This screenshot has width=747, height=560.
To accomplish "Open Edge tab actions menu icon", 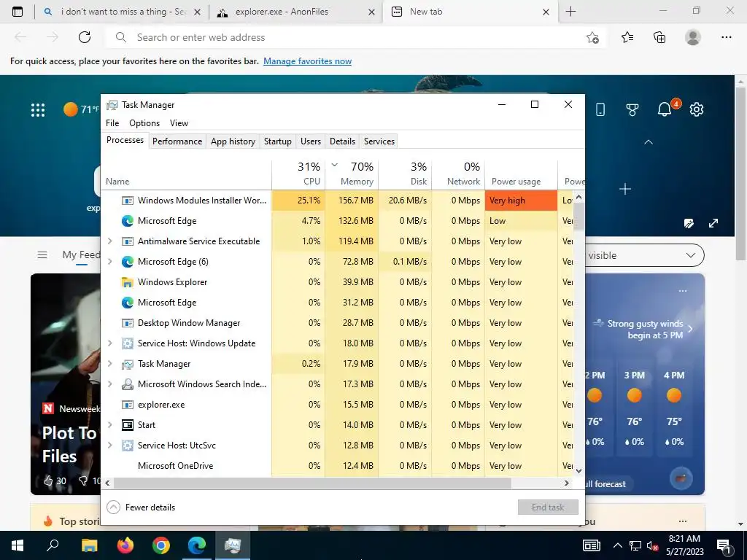I will point(18,12).
